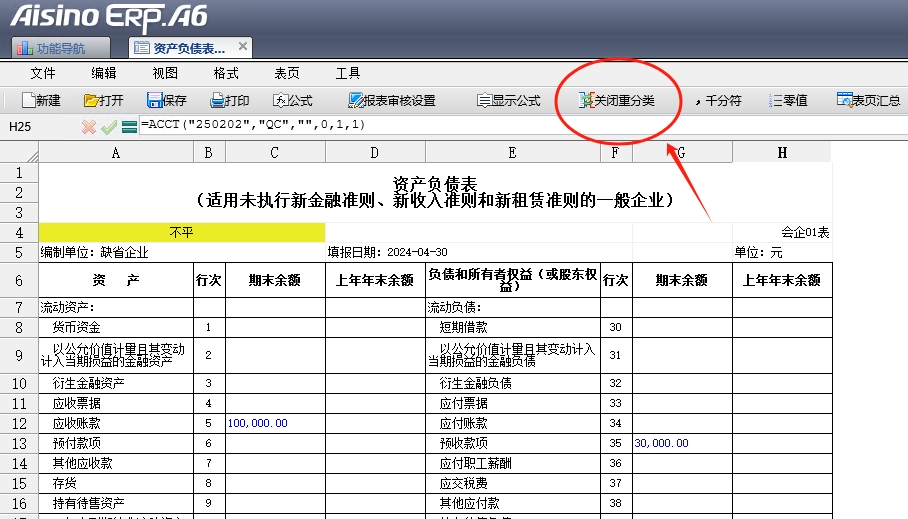Click the 存货 row label
908x519 pixels.
(x=64, y=483)
